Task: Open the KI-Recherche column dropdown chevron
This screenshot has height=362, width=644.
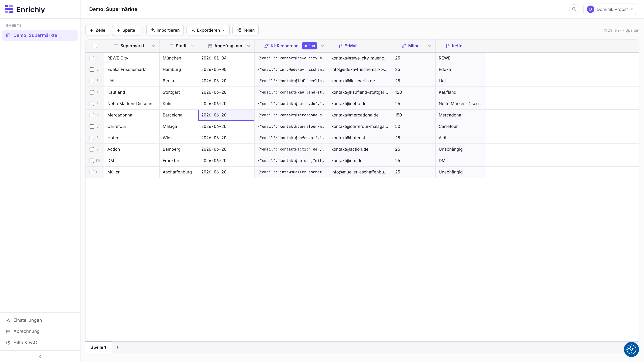Action: [322, 46]
